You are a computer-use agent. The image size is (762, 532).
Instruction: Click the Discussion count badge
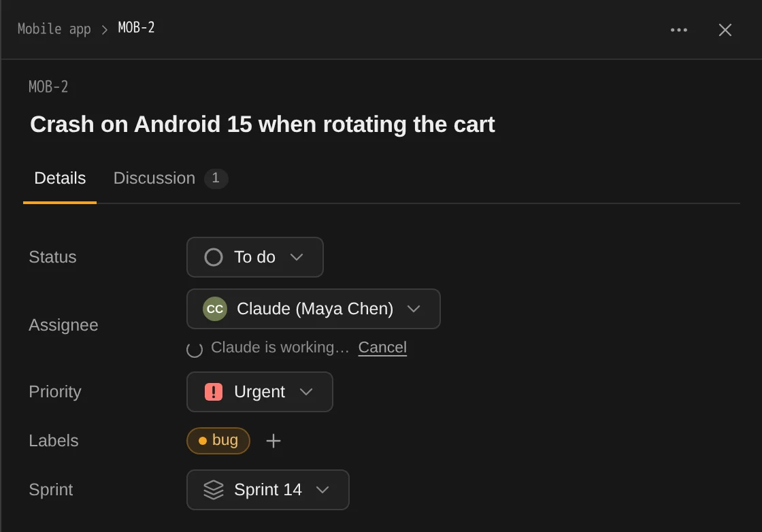pos(216,178)
